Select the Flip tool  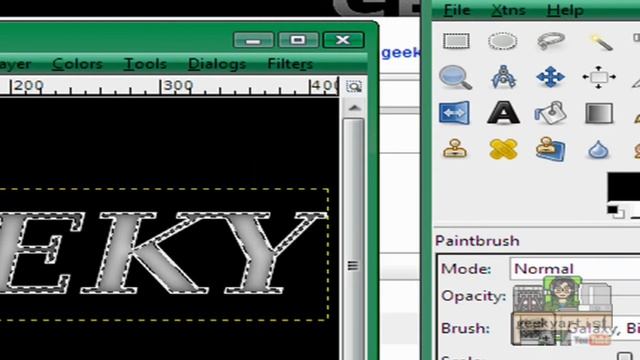[454, 113]
